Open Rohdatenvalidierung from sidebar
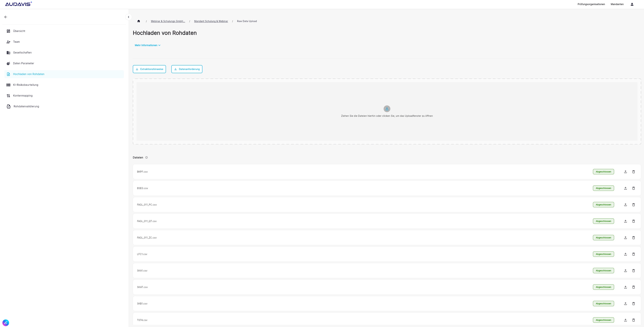The image size is (644, 327). pyautogui.click(x=26, y=106)
